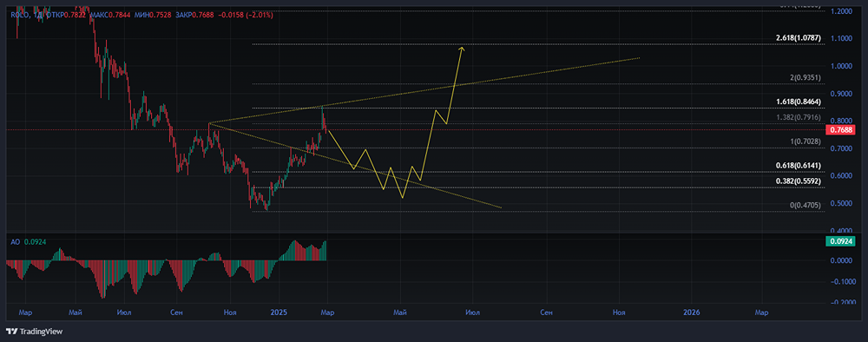The image size is (868, 342).
Task: Select the 1(0.7028) Fibonacci level label
Action: tap(806, 142)
